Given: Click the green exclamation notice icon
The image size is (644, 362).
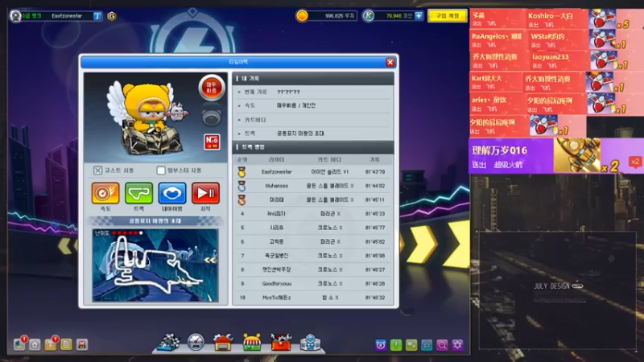Looking at the screenshot, I should [x=396, y=345].
